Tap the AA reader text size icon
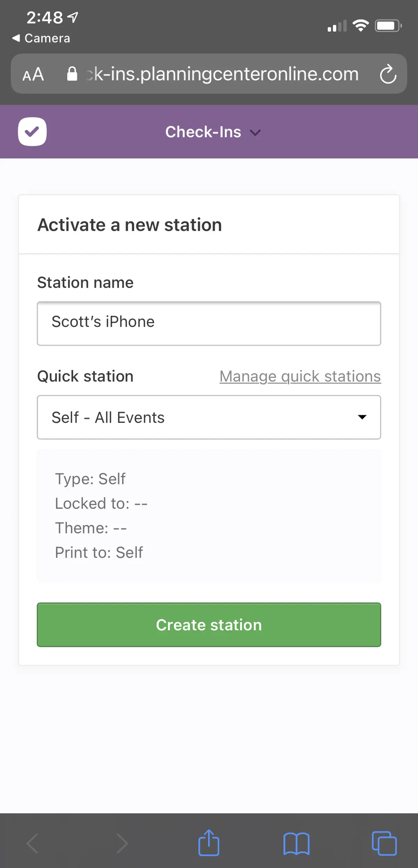This screenshot has width=418, height=868. tap(33, 74)
